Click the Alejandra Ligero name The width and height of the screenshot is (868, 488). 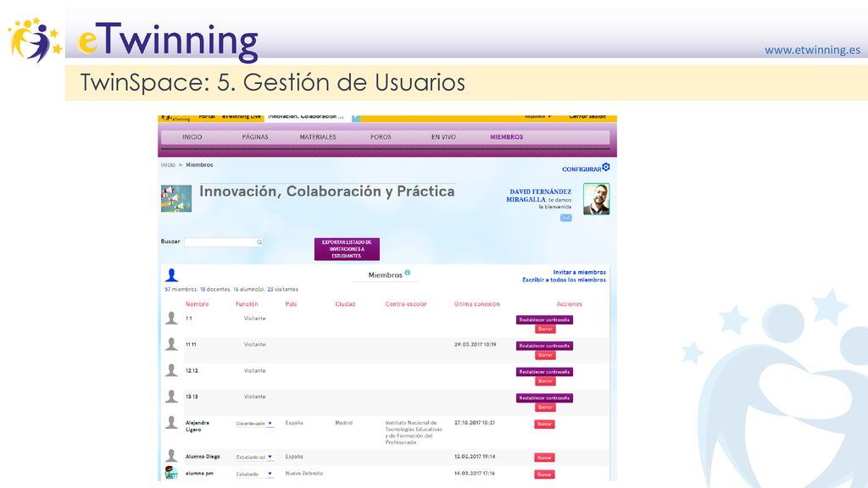[198, 426]
